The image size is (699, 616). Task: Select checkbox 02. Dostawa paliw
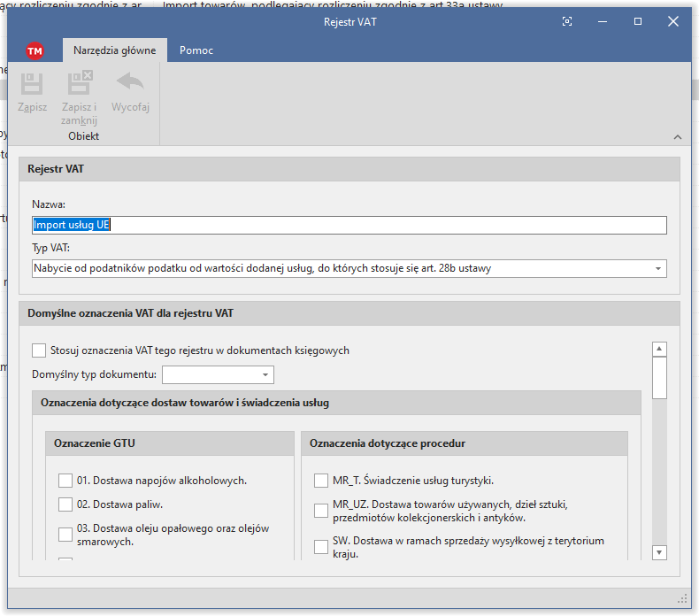[65, 504]
